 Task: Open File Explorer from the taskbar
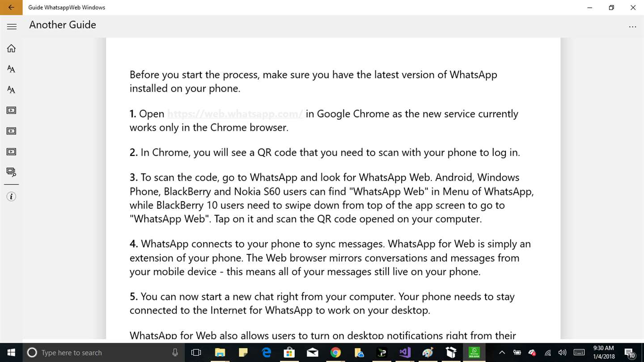pos(220,353)
